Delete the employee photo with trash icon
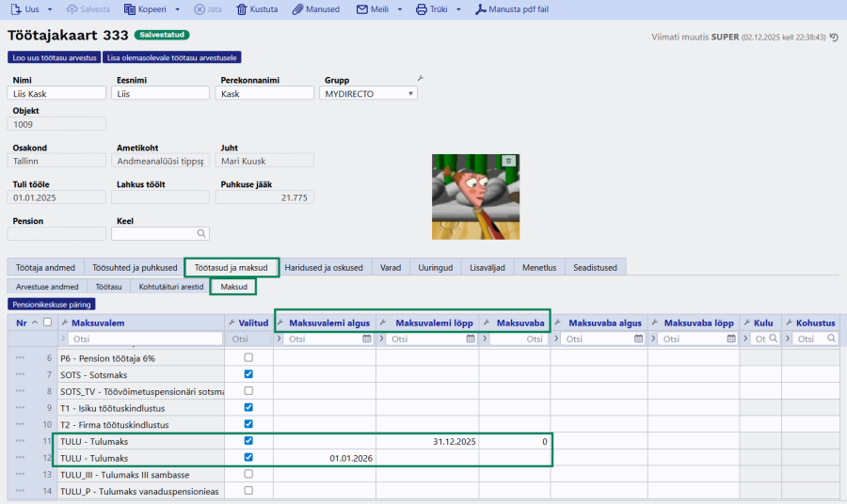 508,161
